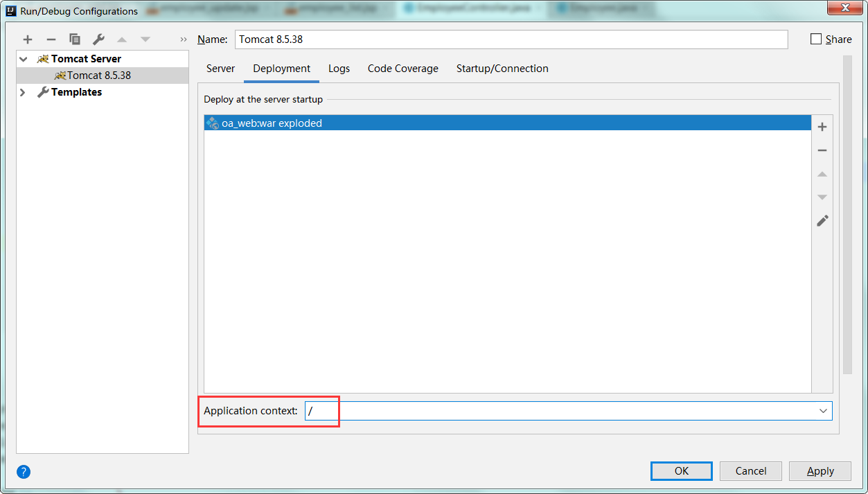The height and width of the screenshot is (494, 868).
Task: Move deployment artifact up
Action: click(822, 174)
